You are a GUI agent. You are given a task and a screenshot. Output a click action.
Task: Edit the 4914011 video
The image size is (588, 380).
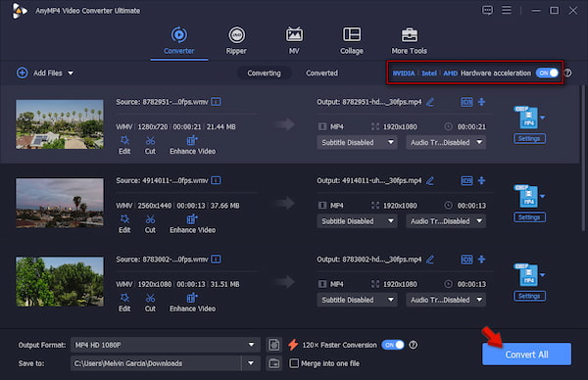[x=124, y=224]
